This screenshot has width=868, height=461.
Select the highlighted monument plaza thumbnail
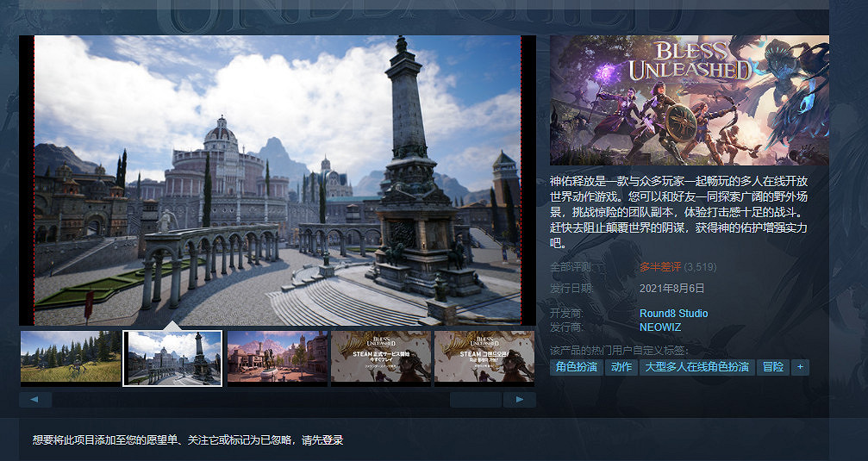(172, 358)
